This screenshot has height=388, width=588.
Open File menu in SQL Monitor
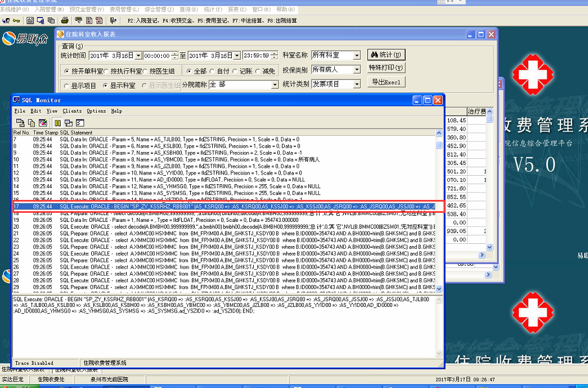coord(20,111)
